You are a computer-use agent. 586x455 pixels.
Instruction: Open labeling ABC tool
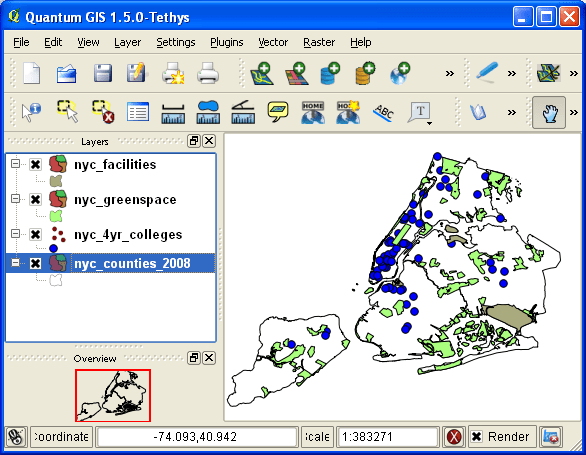click(x=383, y=113)
